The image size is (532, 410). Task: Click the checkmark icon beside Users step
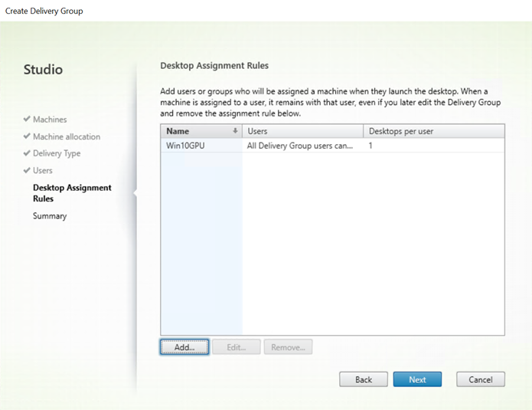[27, 170]
